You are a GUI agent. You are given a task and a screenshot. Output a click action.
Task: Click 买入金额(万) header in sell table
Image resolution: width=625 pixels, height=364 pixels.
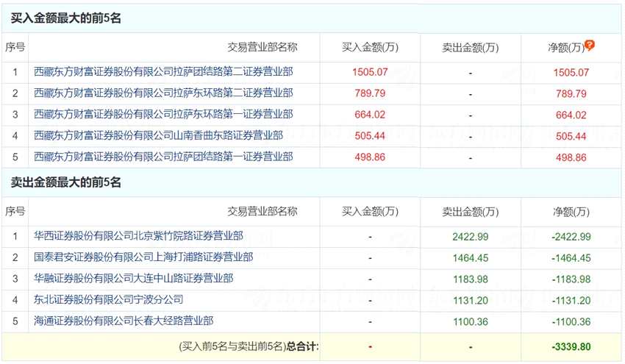370,211
